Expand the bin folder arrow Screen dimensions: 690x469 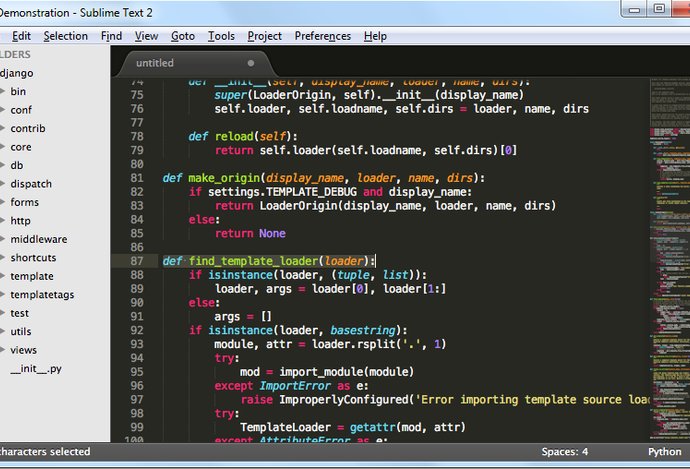[x=3, y=92]
